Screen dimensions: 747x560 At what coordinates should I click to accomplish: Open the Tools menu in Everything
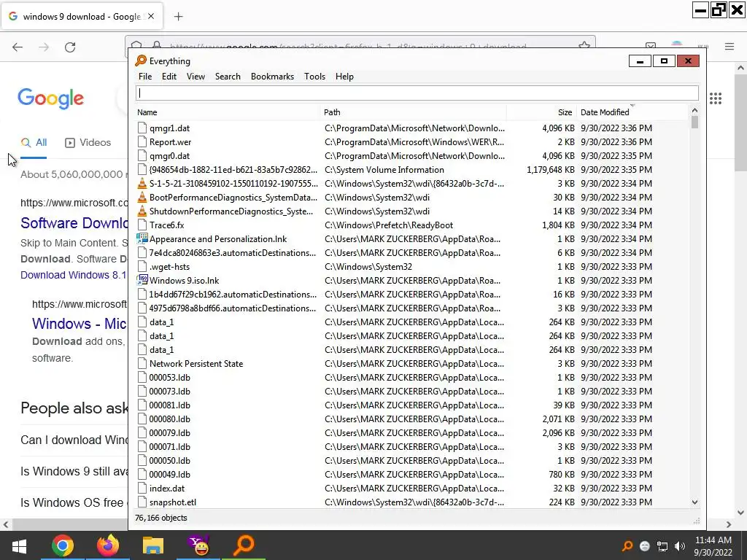point(314,77)
